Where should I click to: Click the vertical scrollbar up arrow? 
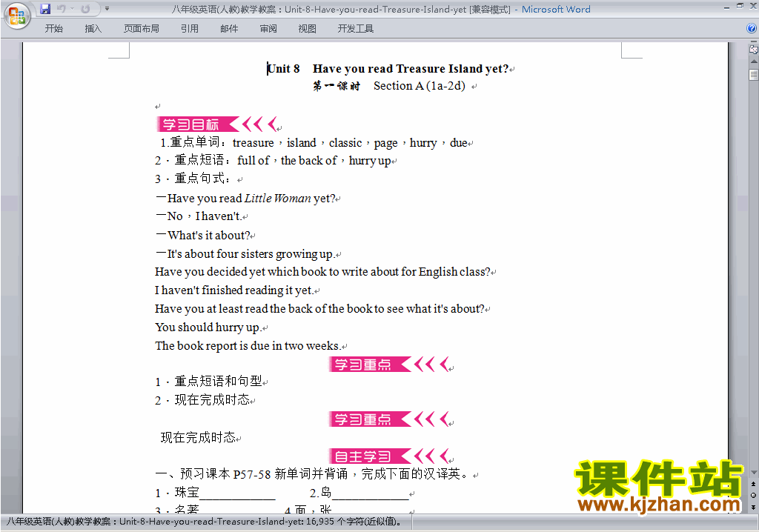(x=754, y=61)
